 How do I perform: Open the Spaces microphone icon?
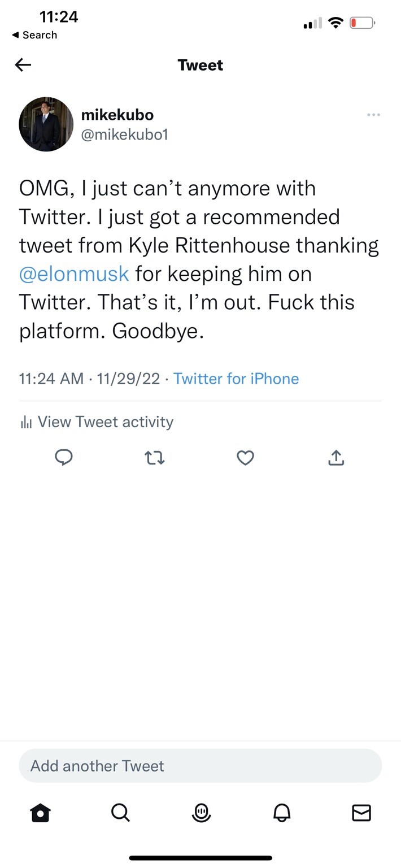pyautogui.click(x=200, y=813)
